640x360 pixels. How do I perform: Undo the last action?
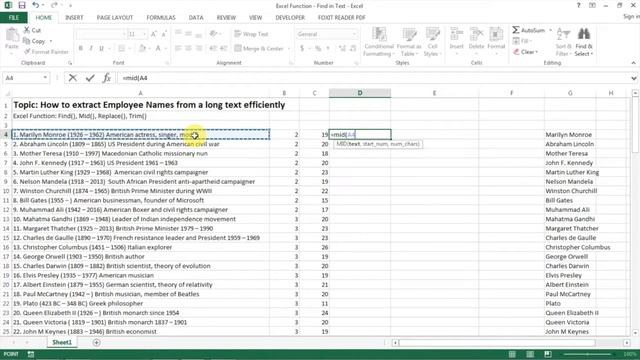click(36, 5)
